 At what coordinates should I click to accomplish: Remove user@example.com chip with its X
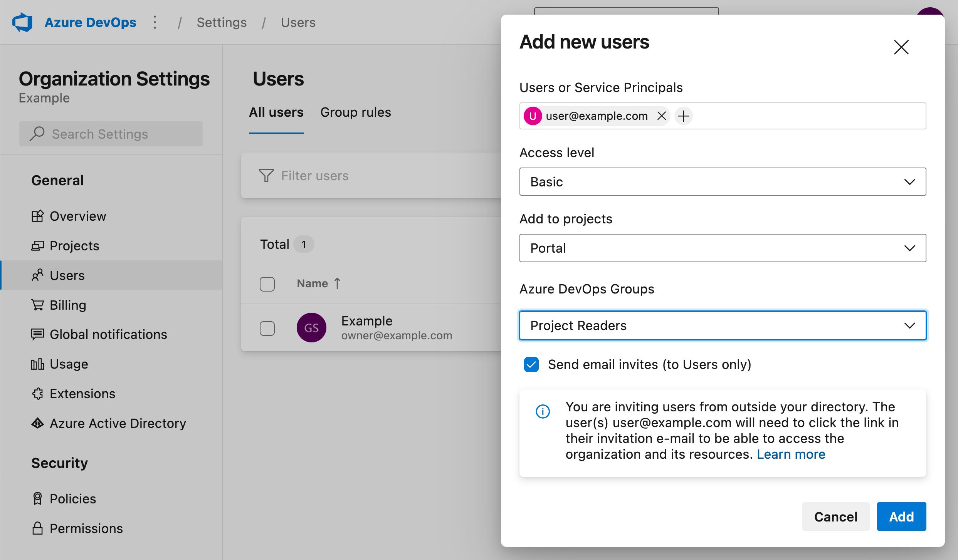point(662,116)
